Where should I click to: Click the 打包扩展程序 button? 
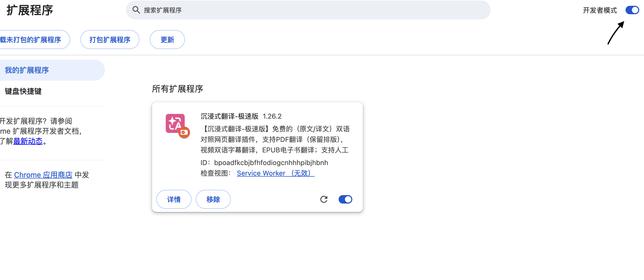(110, 40)
